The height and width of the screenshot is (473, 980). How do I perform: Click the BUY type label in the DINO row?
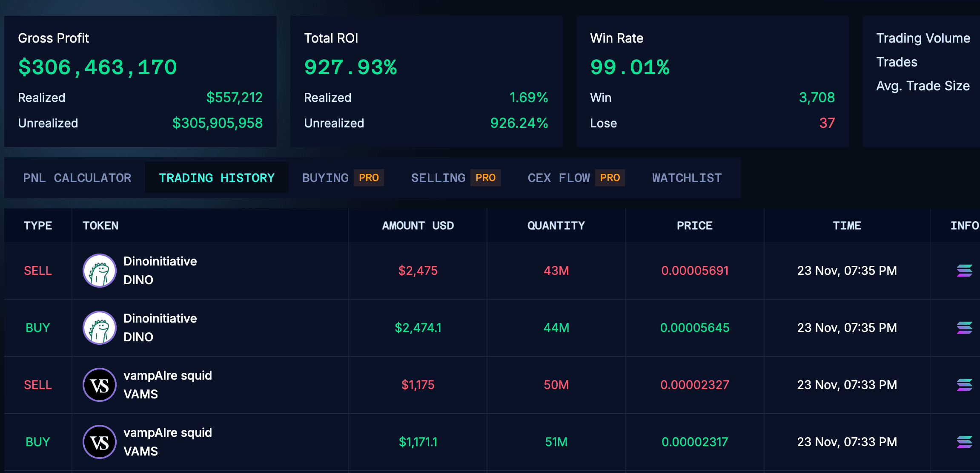[38, 328]
